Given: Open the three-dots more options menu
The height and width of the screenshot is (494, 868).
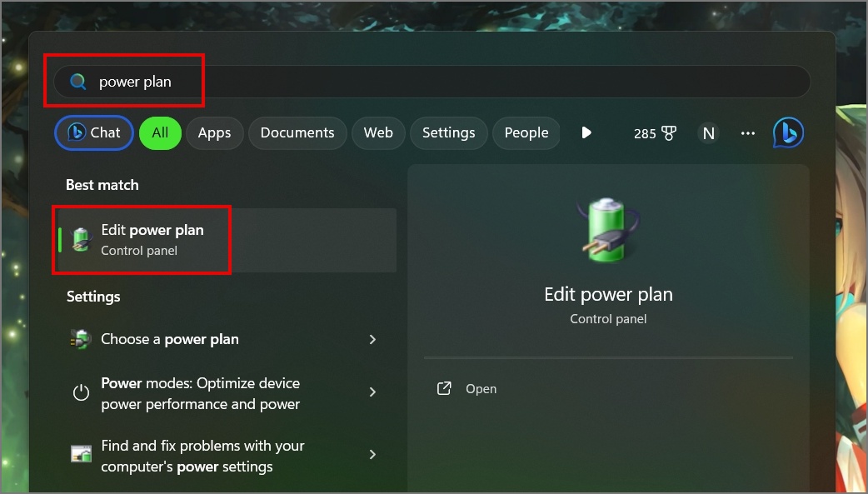Looking at the screenshot, I should point(748,133).
